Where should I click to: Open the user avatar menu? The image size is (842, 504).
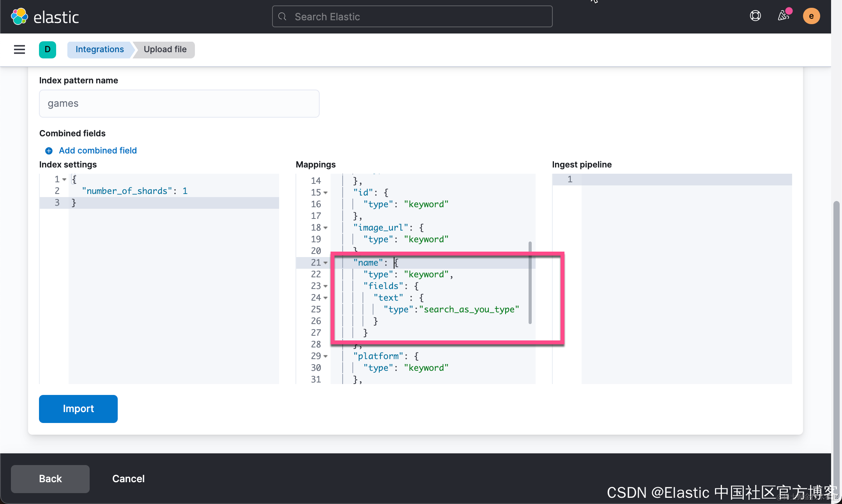tap(811, 16)
